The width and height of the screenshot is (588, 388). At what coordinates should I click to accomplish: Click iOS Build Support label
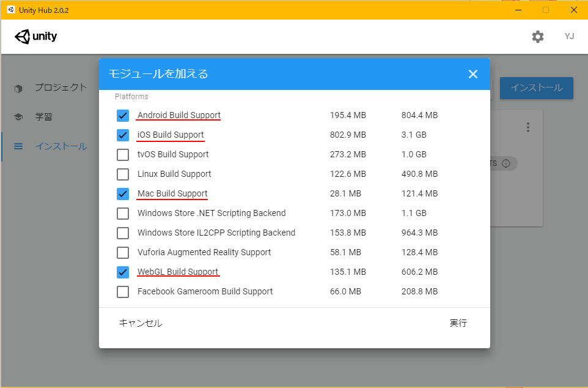171,135
